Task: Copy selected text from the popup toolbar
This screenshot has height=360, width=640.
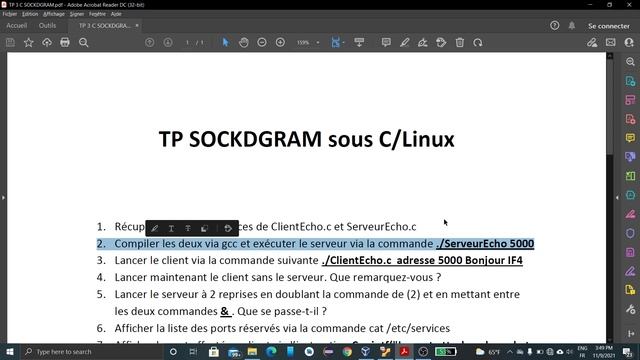Action: click(x=204, y=229)
